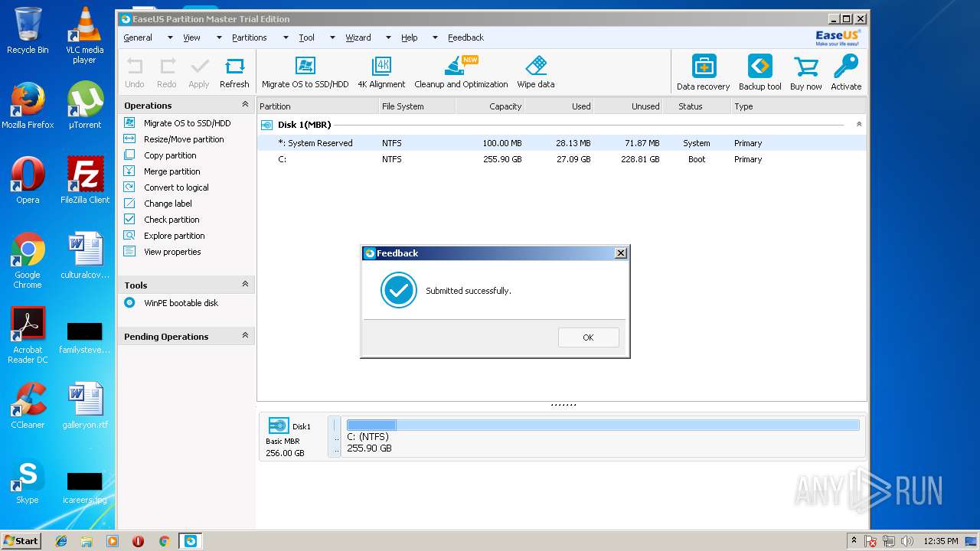This screenshot has width=980, height=551.
Task: Launch the 4K Alignment tool
Action: (x=381, y=73)
